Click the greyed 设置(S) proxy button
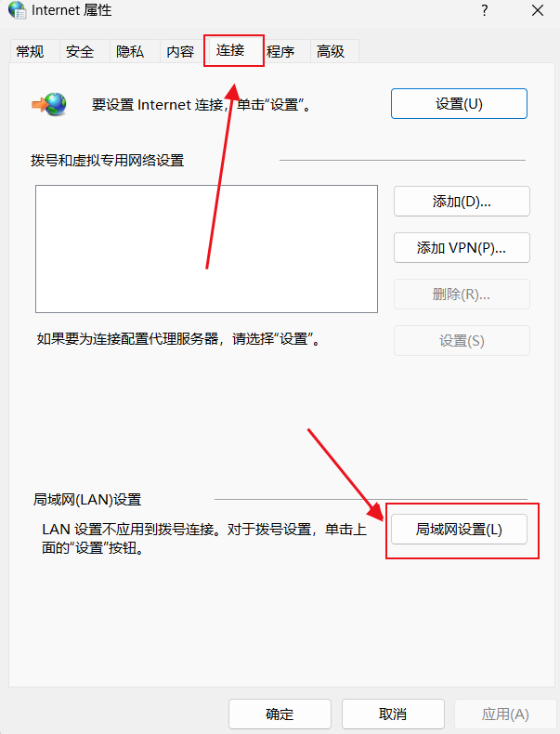 click(462, 340)
